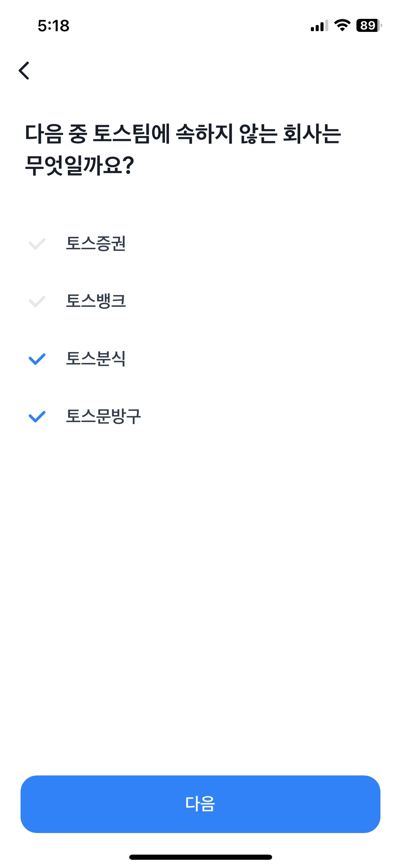Uncheck the blue checkmark beside 토스문방구

[x=37, y=417]
